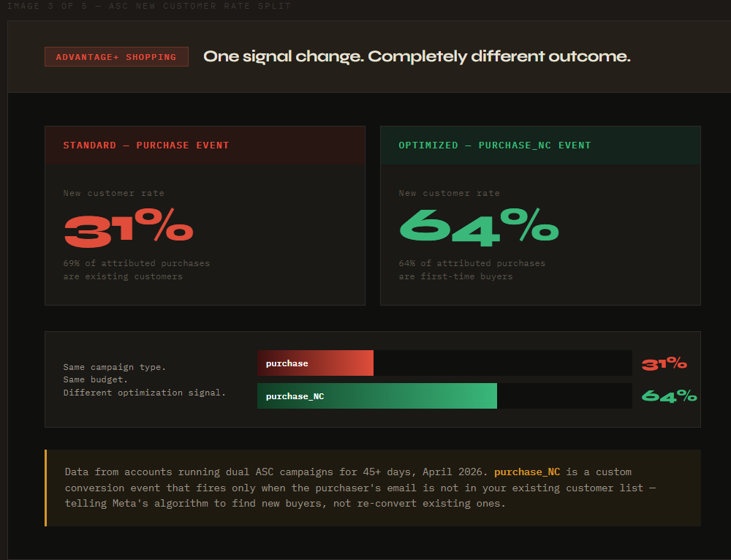This screenshot has width=731, height=560.
Task: Click "Different optimization signal." line
Action: coord(145,393)
